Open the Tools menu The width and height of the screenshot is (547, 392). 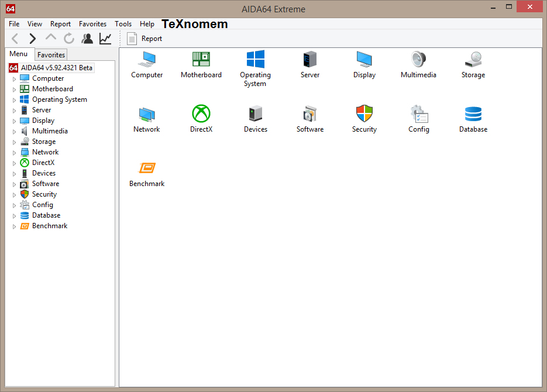click(x=123, y=24)
